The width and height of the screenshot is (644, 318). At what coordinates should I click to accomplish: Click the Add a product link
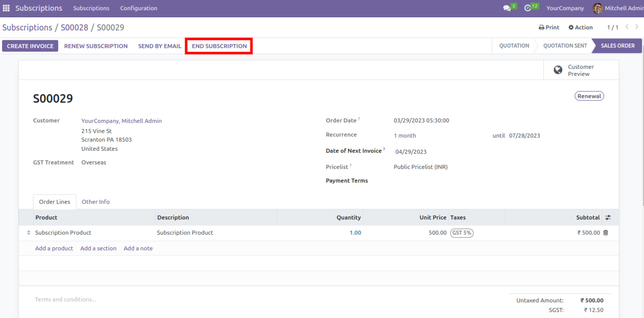point(54,248)
